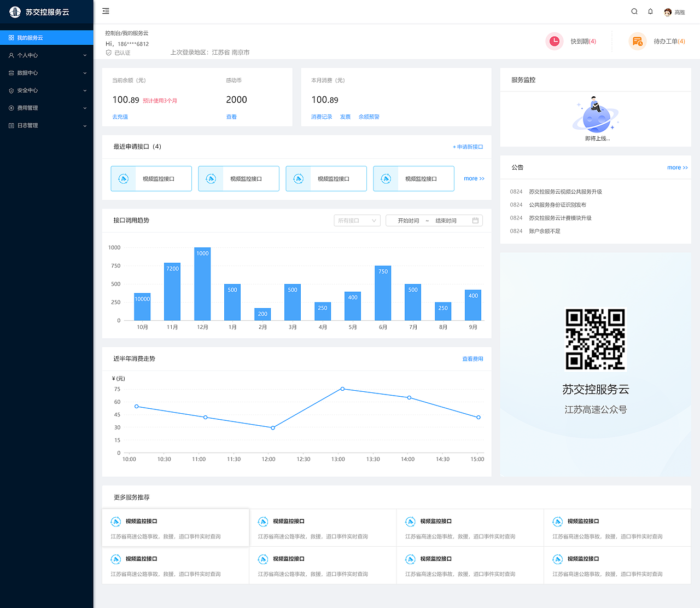
Task: Open 费用管理 menu item
Action: point(46,108)
